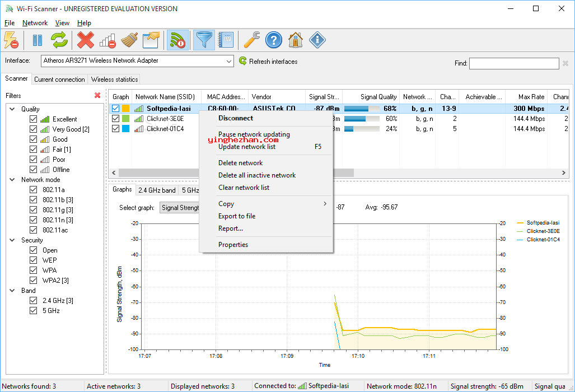The width and height of the screenshot is (575, 392).
Task: Expand the Copy submenu arrow
Action: tap(325, 204)
